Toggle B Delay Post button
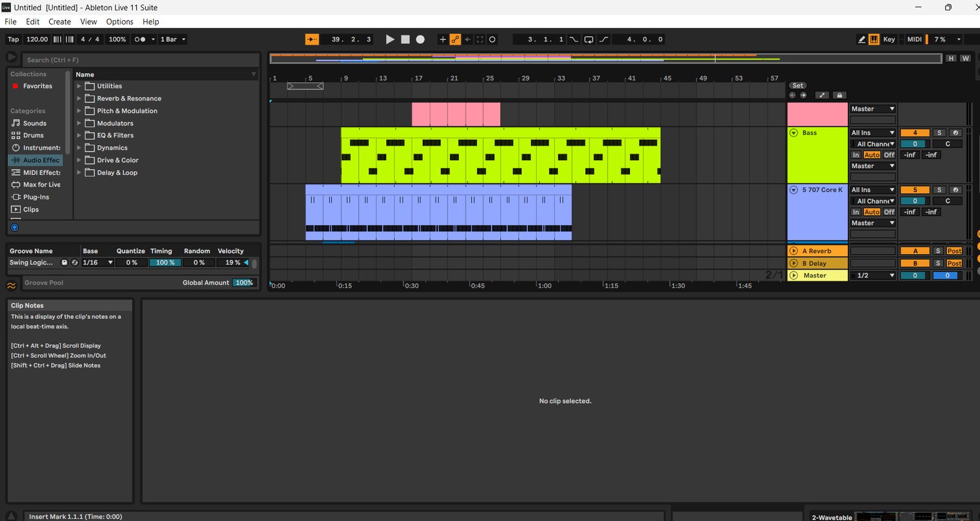This screenshot has width=980, height=521. click(954, 263)
